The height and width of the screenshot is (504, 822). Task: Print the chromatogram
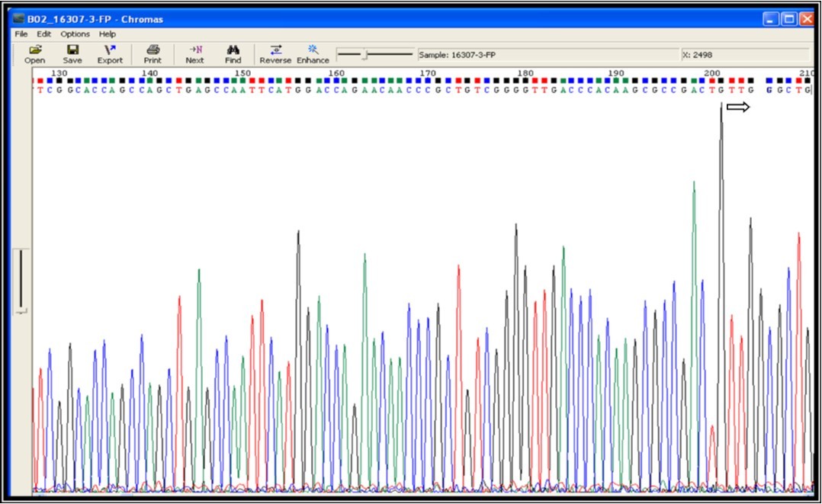click(154, 53)
